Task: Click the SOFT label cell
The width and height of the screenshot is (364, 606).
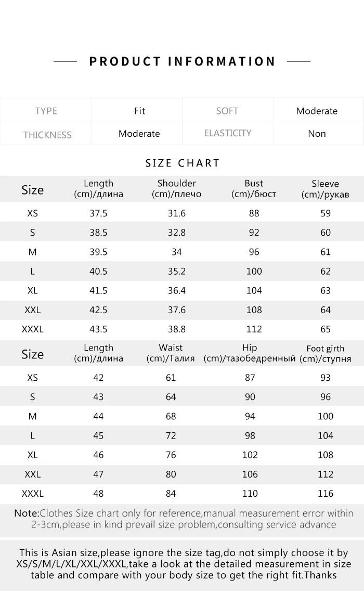Action: click(227, 111)
